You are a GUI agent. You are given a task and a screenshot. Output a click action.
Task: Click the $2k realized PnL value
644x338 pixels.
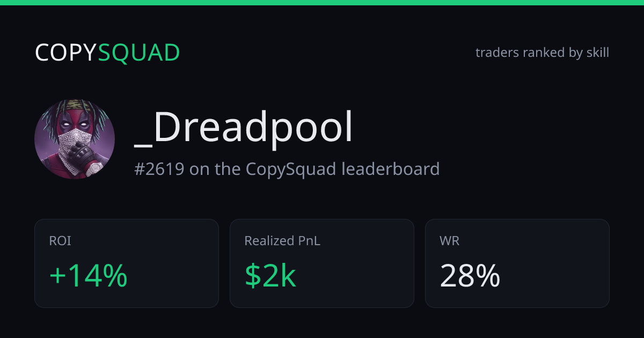[270, 276]
